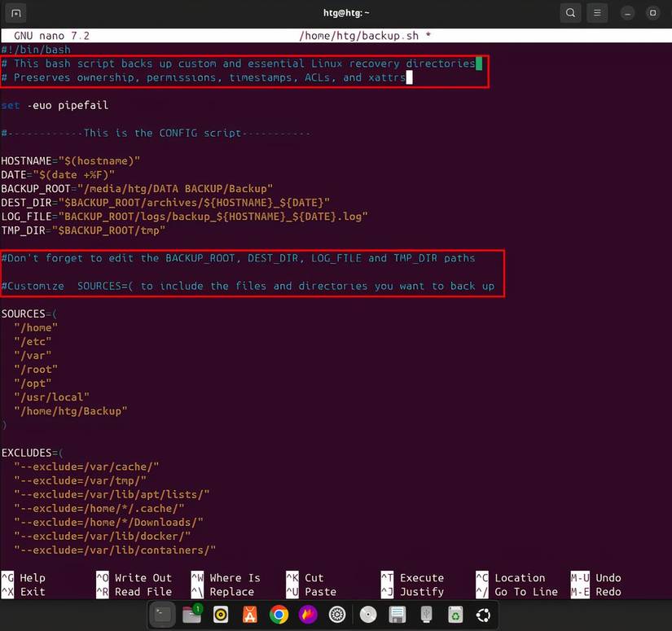The width and height of the screenshot is (672, 631).
Task: Open the search icon in the Terminal header
Action: (x=570, y=13)
